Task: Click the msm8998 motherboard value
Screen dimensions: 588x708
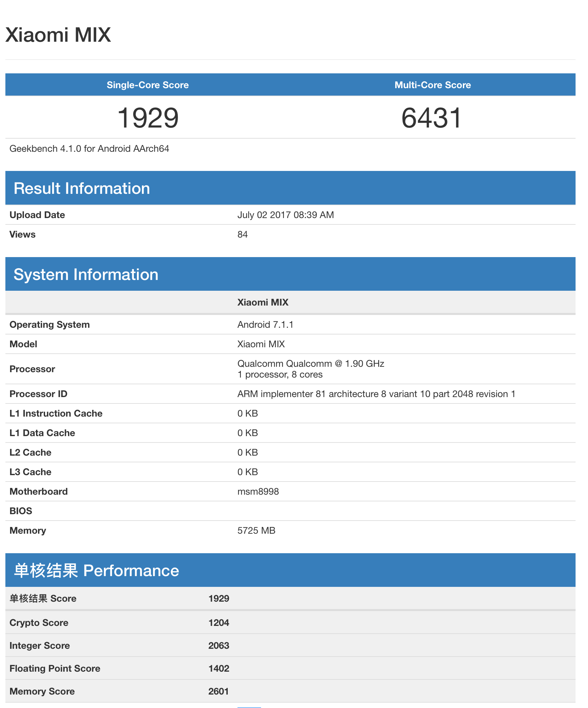Action: tap(258, 492)
